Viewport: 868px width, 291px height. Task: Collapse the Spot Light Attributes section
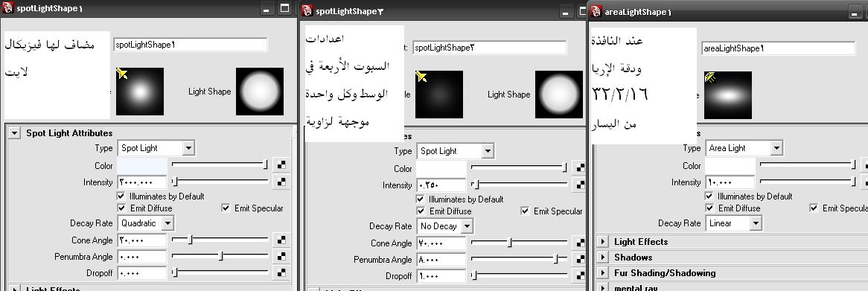[15, 132]
